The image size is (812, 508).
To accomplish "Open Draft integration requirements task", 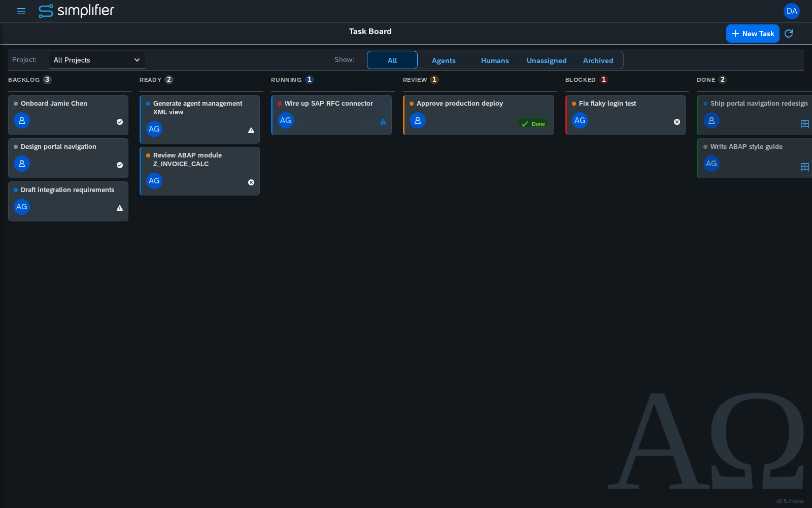I will [x=68, y=201].
